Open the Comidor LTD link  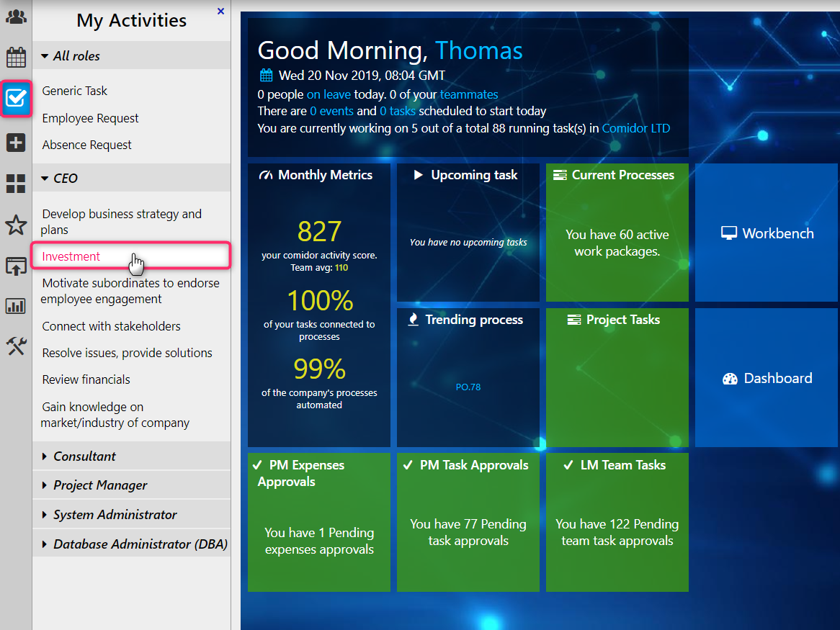tap(635, 127)
